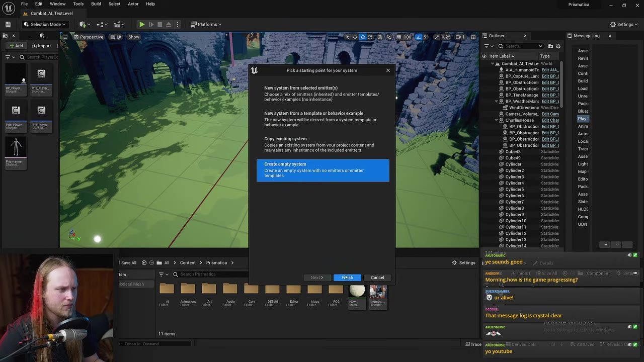
Task: Open the Lit view mode menu
Action: [x=116, y=37]
